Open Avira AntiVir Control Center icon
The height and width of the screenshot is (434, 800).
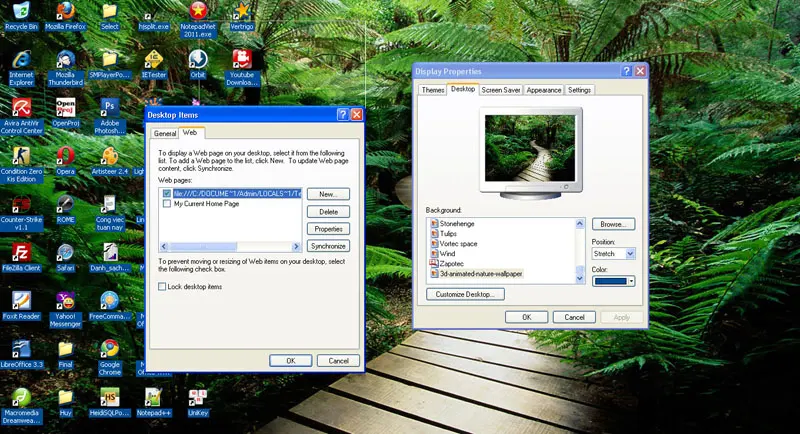point(21,116)
